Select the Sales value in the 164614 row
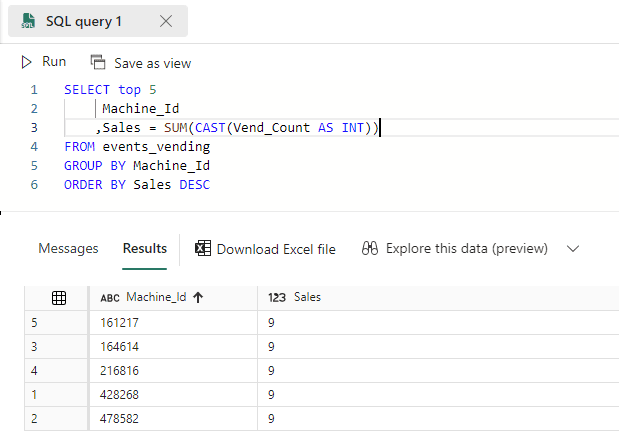The height and width of the screenshot is (441, 619). [x=271, y=347]
